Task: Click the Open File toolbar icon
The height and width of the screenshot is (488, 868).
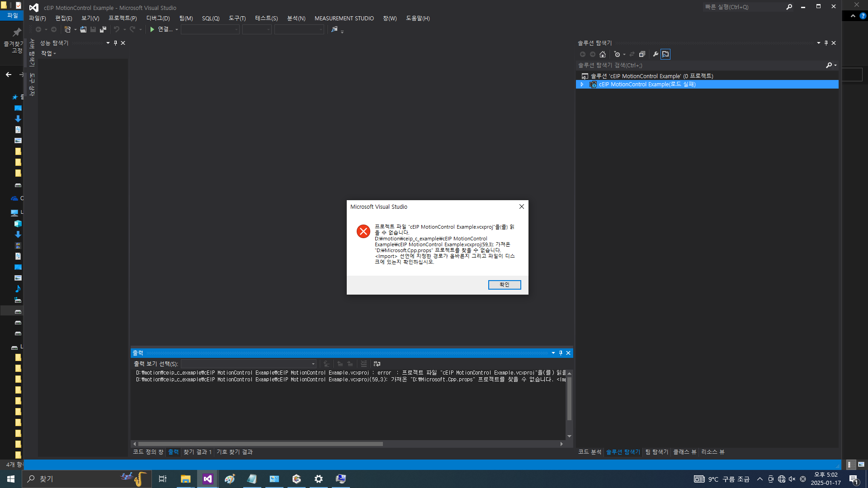Action: point(83,29)
